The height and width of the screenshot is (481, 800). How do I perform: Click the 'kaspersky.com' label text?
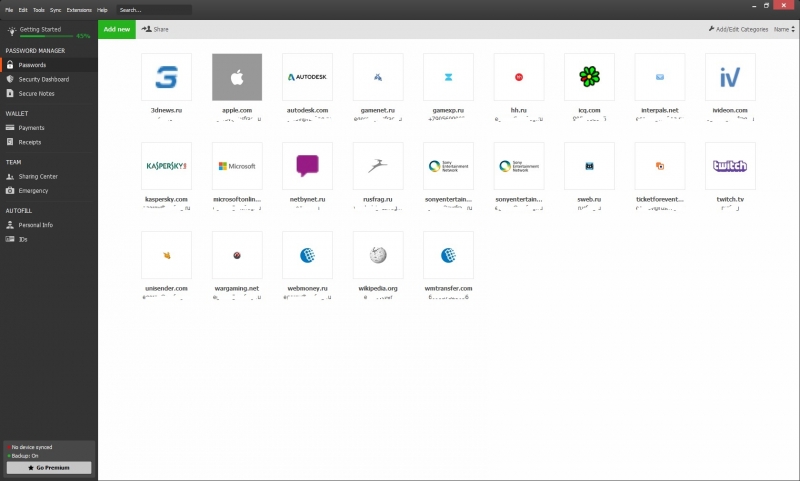[x=166, y=199]
